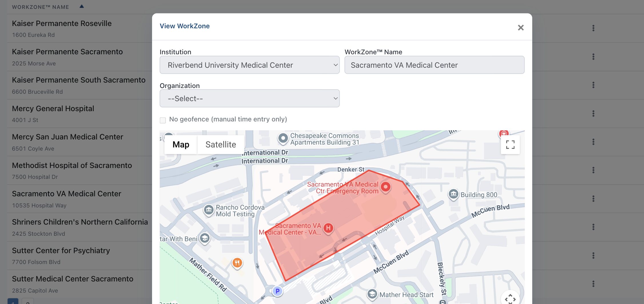Select Sutter Medical Center Sacramento row
Image resolution: width=644 pixels, height=304 pixels.
pyautogui.click(x=73, y=279)
